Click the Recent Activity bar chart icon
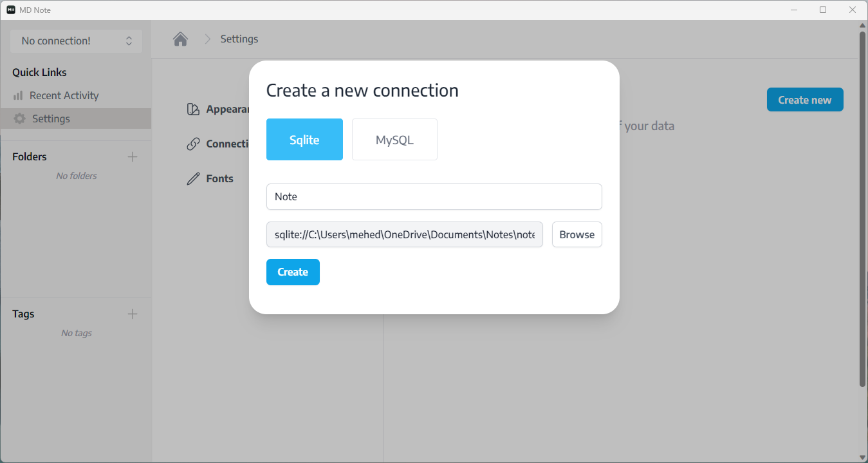Viewport: 868px width, 463px height. tap(18, 95)
